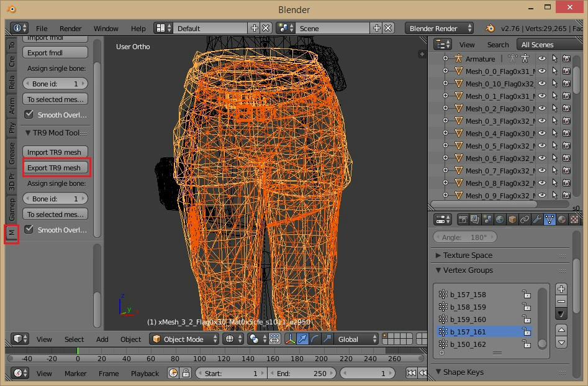
Task: Toggle the lock on vertex group b_157_161
Action: click(x=526, y=332)
